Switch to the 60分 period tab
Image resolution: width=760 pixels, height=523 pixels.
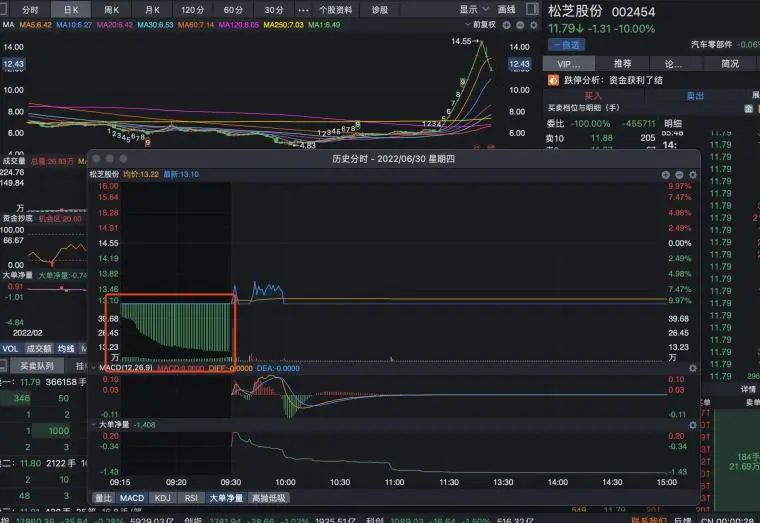[233, 9]
